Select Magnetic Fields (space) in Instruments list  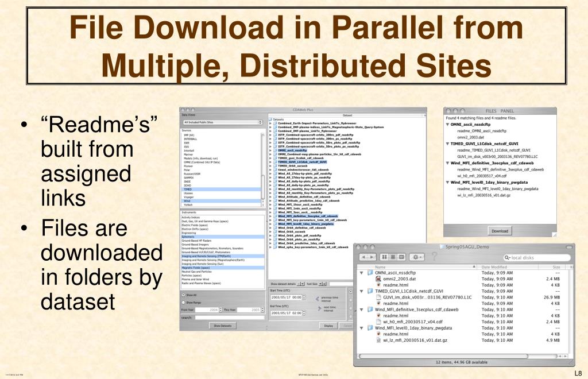[x=223, y=268]
